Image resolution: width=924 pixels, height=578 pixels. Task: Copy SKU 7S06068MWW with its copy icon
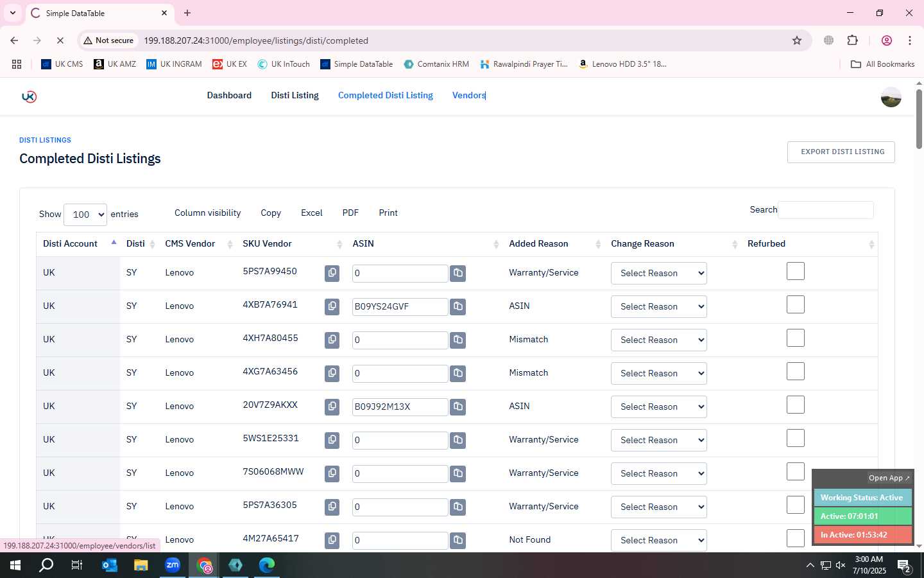point(332,473)
